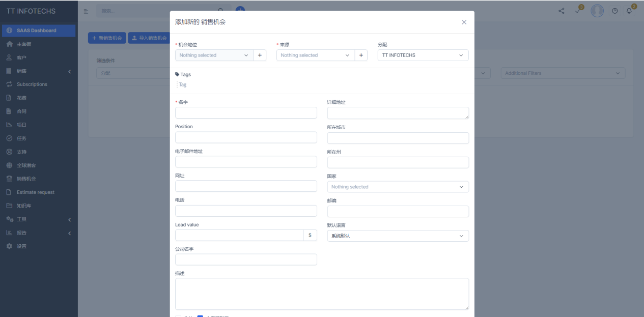Image resolution: width=644 pixels, height=317 pixels.
Task: Click the plus button beside 机会地位 dropdown
Action: pos(260,55)
